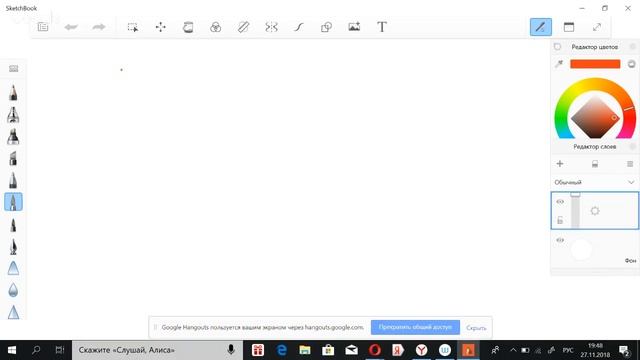The image size is (640, 360).
Task: Activate the Transform move tool
Action: coord(160,27)
